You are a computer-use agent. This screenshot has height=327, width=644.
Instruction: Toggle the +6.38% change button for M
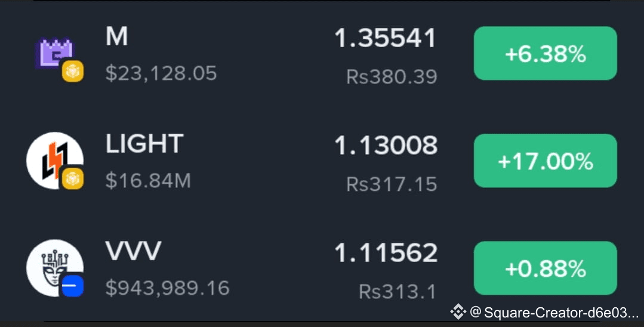pos(546,53)
